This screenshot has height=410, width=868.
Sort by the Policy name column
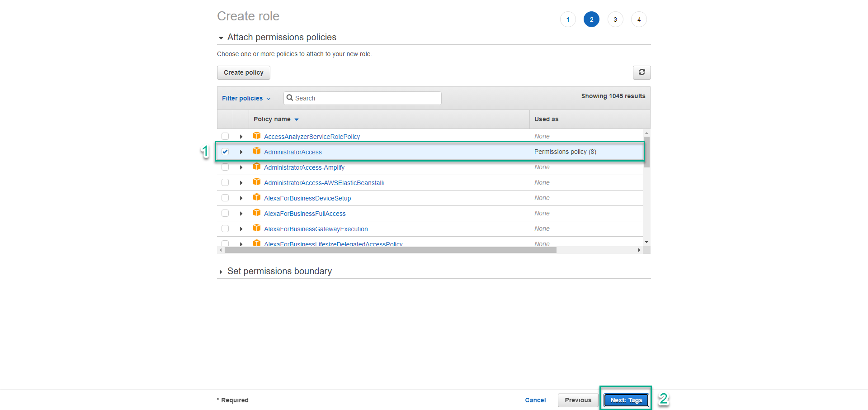[x=276, y=119]
